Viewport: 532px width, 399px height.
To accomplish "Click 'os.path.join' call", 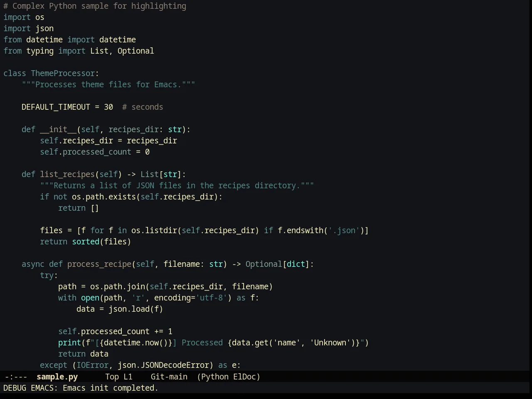I will [x=118, y=287].
